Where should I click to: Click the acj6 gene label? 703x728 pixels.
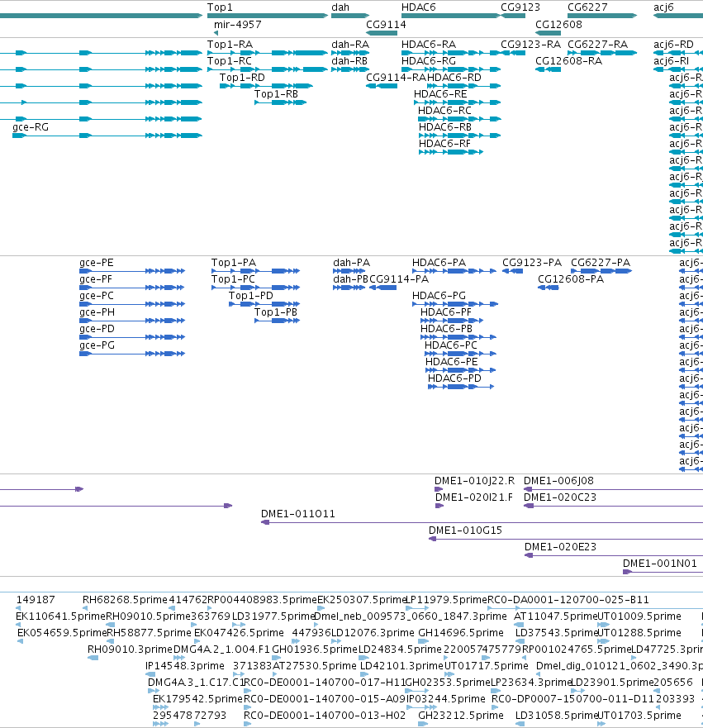(x=663, y=7)
